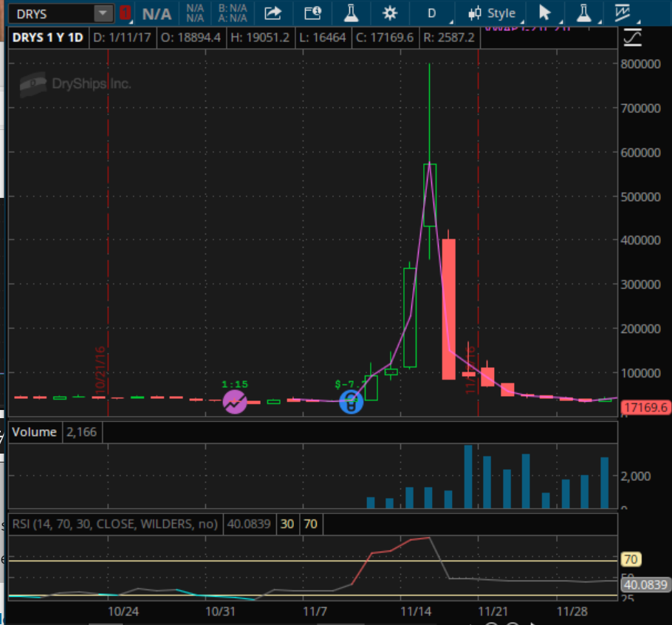Click the yellow 70 axis bubble
The image size is (672, 625).
(x=631, y=559)
